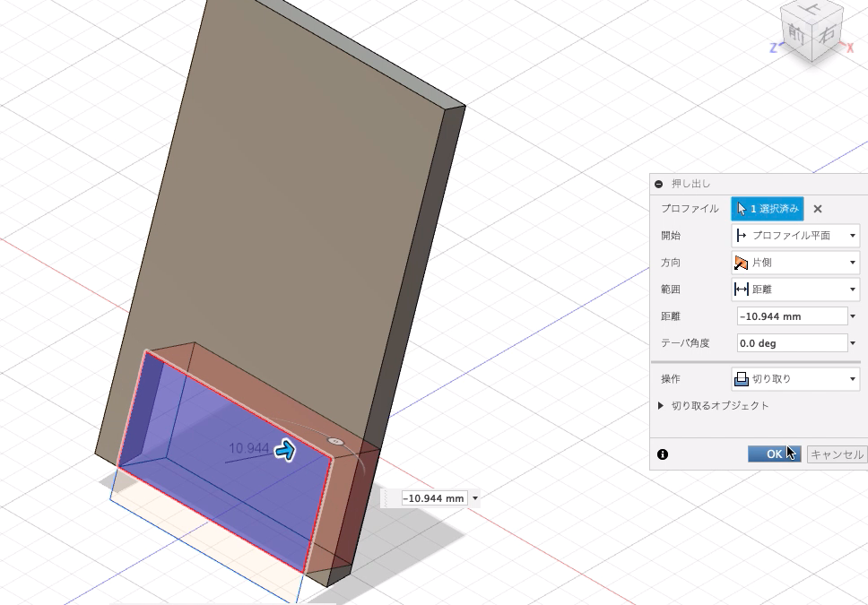The image size is (868, 605).
Task: Open the 方向 片側 dropdown
Action: tap(795, 263)
